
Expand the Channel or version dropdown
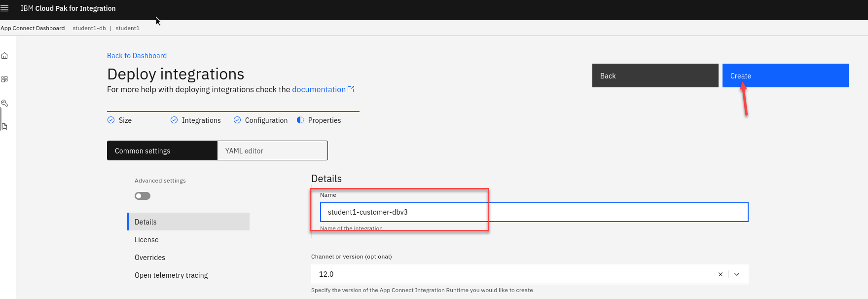[737, 274]
